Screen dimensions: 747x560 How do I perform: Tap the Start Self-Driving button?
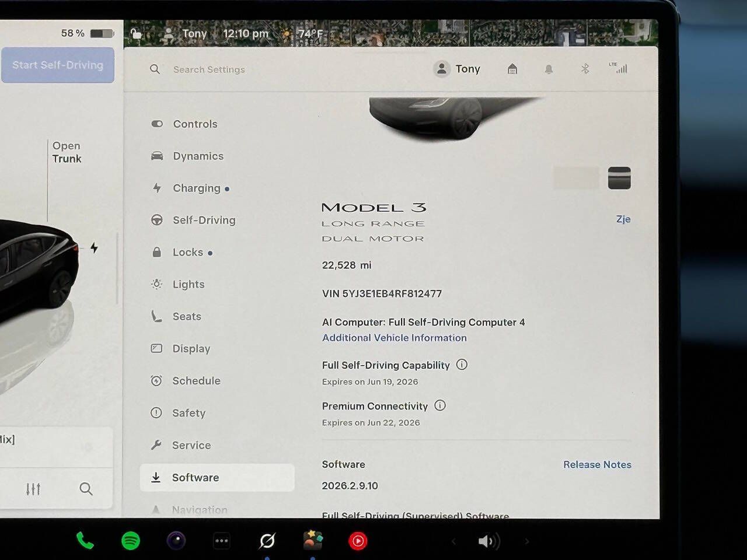[58, 65]
